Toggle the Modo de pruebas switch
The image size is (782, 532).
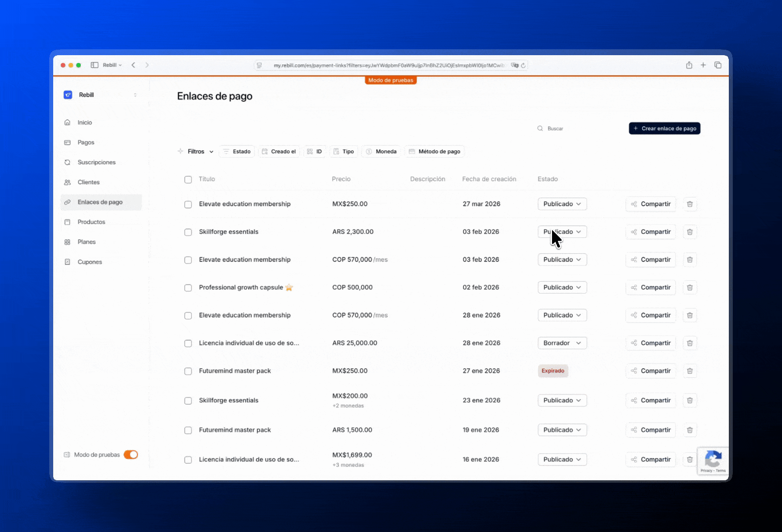pos(130,455)
